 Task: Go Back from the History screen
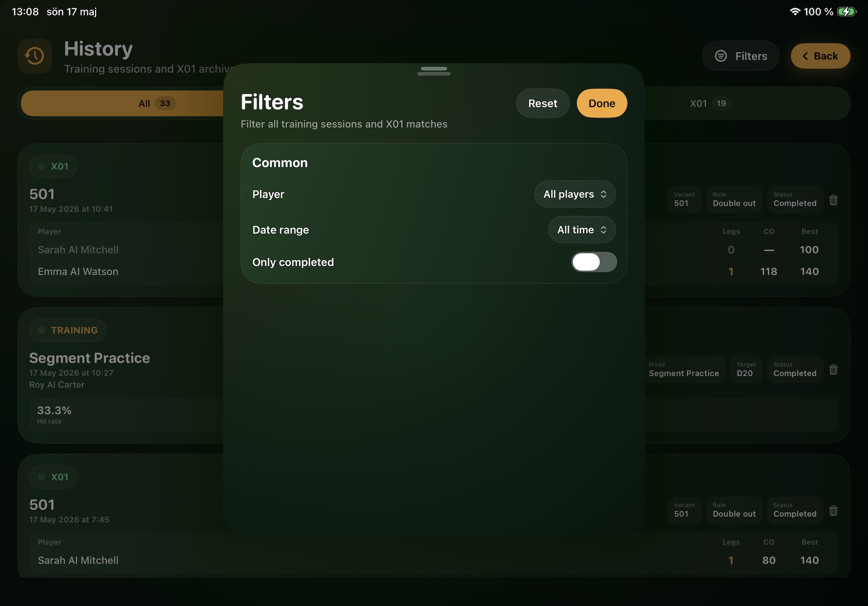point(820,56)
